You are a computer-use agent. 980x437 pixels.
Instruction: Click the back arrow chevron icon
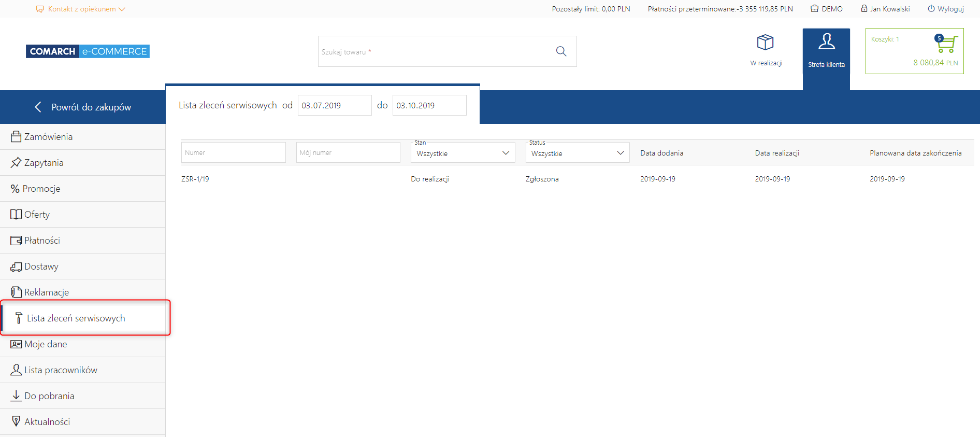point(38,107)
